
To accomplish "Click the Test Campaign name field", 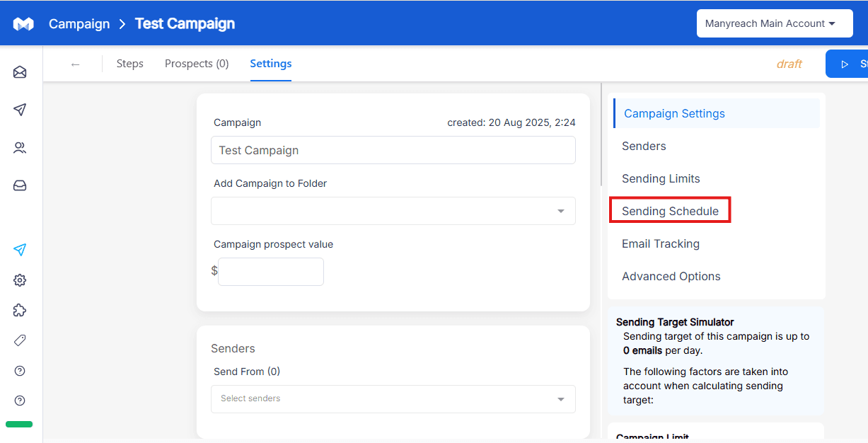I will [x=393, y=150].
